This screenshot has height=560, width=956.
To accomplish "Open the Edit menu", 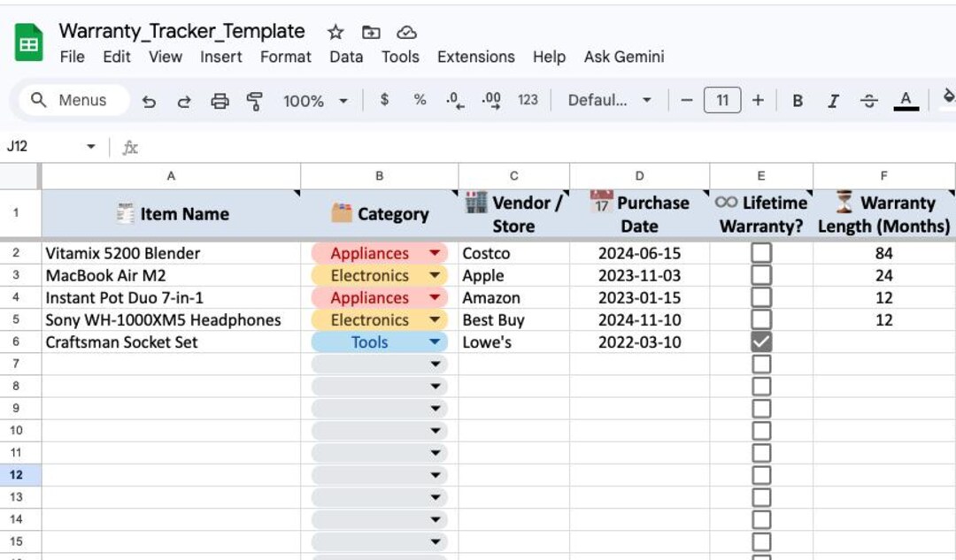I will tap(117, 57).
